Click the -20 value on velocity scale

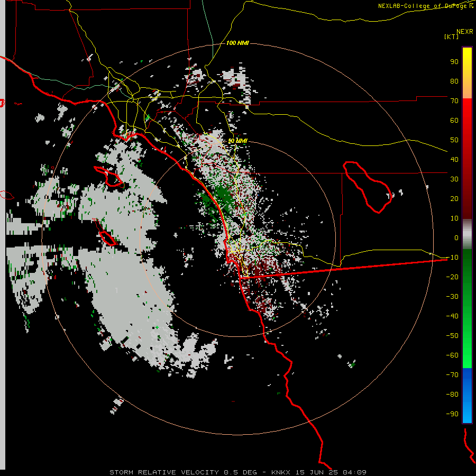tap(452, 277)
